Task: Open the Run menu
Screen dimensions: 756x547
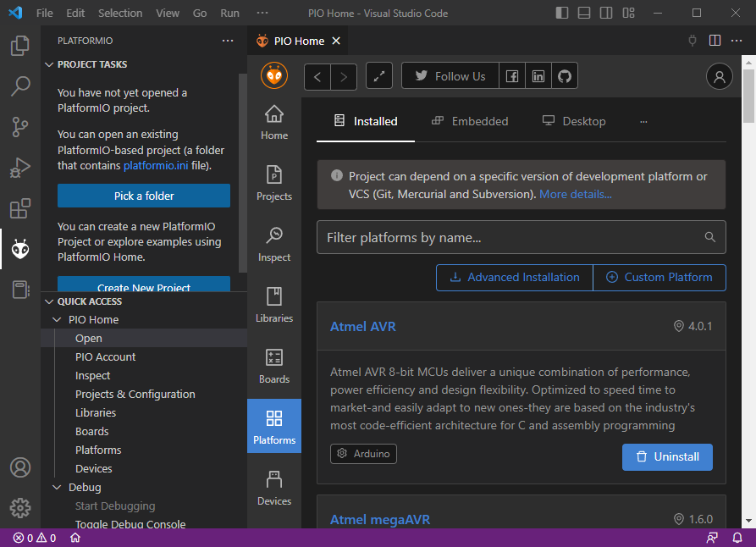Action: pyautogui.click(x=230, y=13)
